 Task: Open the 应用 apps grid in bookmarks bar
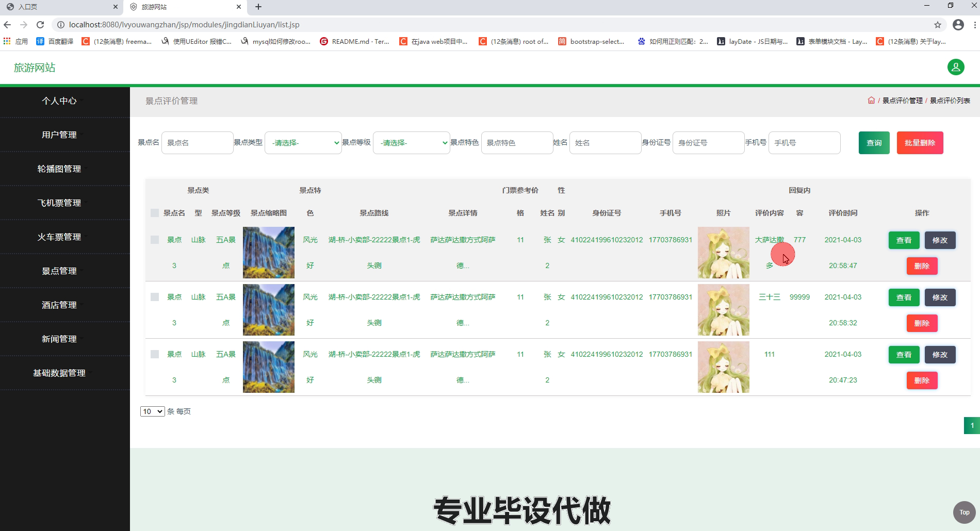[15, 41]
